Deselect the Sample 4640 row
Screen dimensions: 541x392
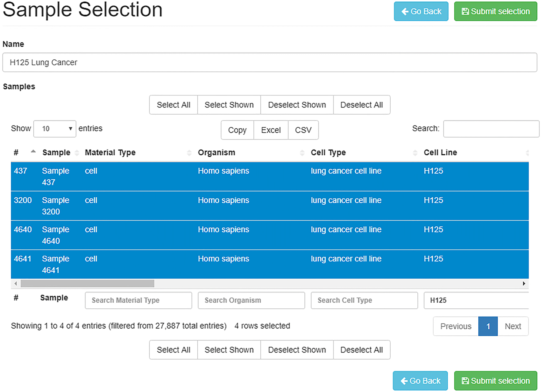click(270, 235)
